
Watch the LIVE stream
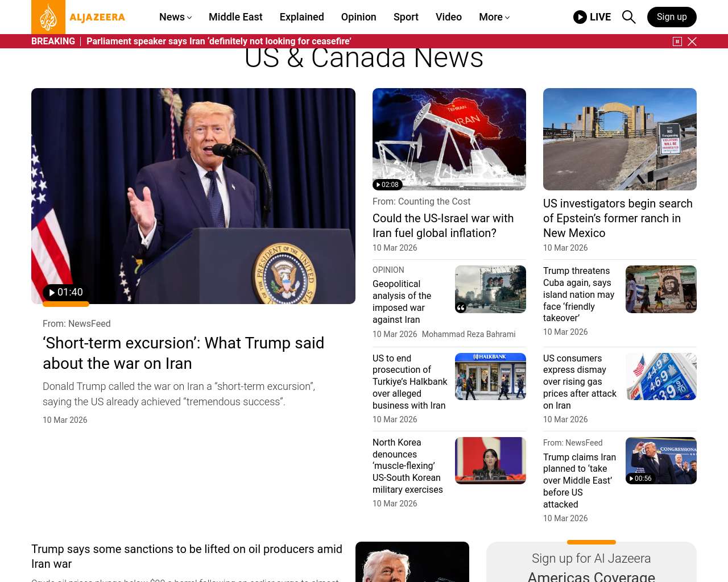592,17
